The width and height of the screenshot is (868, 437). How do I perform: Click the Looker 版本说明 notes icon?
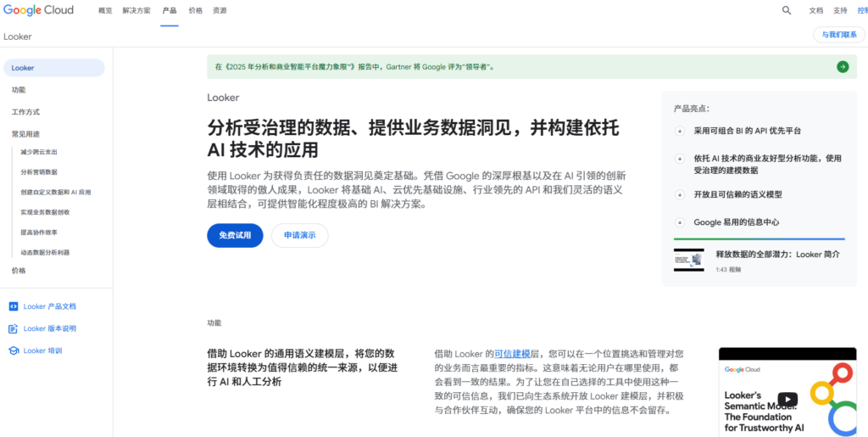click(13, 328)
